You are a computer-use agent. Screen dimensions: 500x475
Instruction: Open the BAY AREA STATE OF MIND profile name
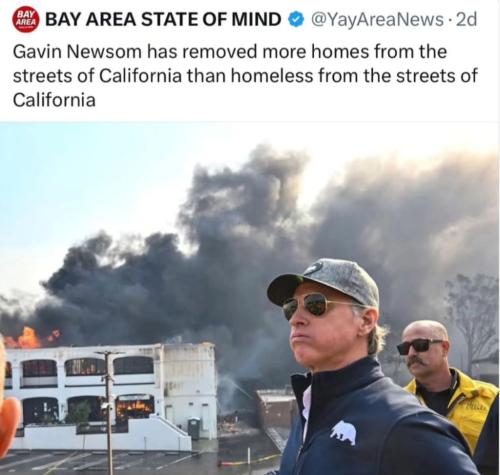163,19
